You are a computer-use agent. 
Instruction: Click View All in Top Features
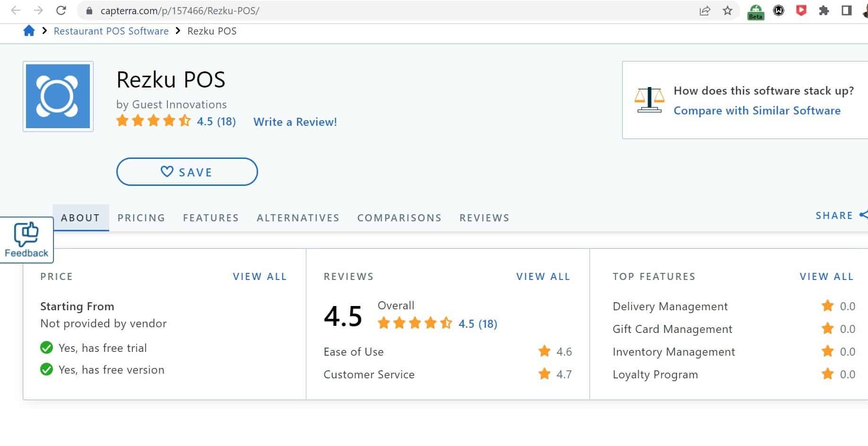[x=827, y=277]
